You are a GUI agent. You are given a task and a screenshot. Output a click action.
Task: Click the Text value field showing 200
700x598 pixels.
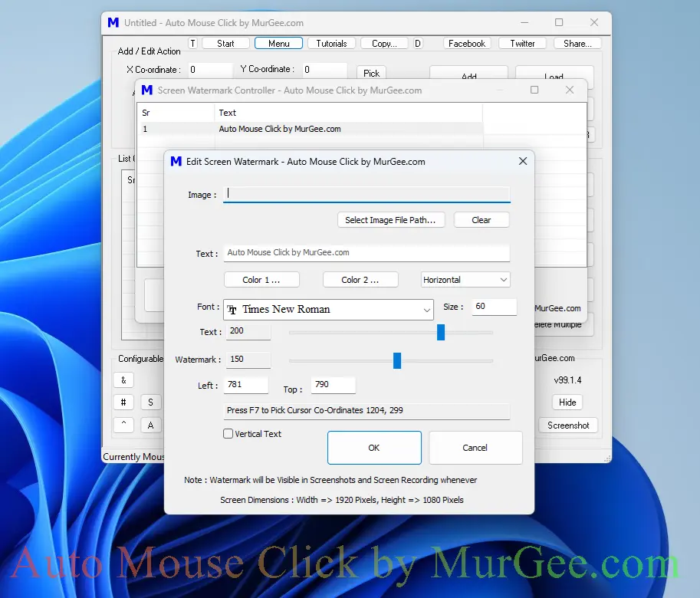248,331
